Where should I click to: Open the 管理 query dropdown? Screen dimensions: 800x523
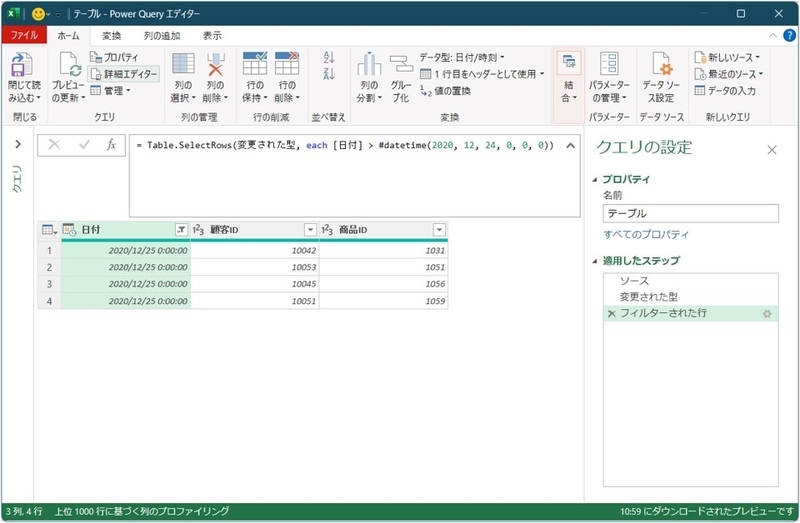tap(110, 91)
